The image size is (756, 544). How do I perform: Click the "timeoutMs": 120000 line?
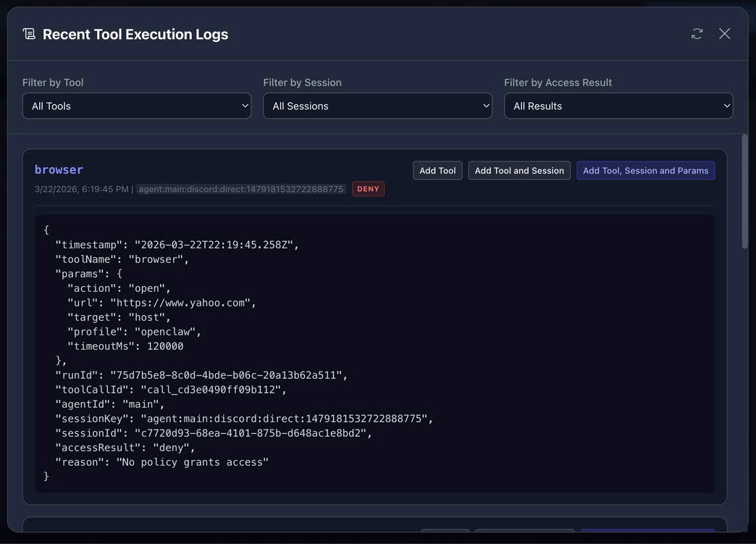point(125,346)
